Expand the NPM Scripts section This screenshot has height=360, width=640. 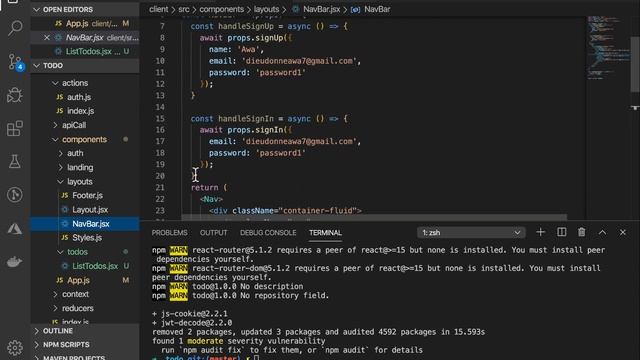[x=85, y=344]
